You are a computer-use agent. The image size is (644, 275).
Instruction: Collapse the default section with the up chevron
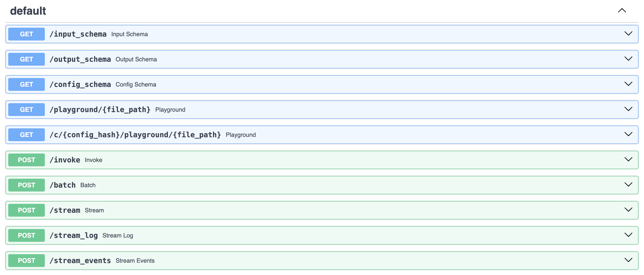(x=622, y=11)
